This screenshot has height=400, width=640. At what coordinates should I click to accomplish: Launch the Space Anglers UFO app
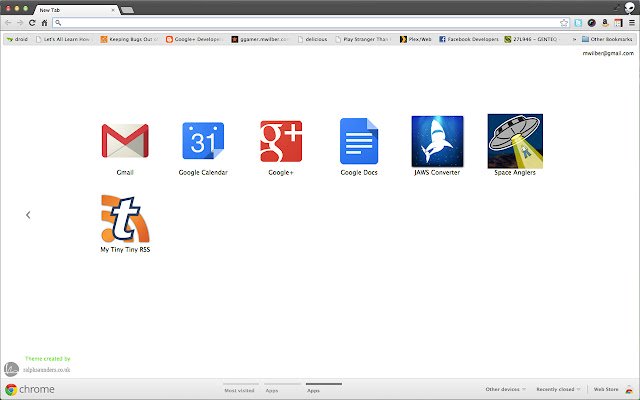(x=515, y=141)
